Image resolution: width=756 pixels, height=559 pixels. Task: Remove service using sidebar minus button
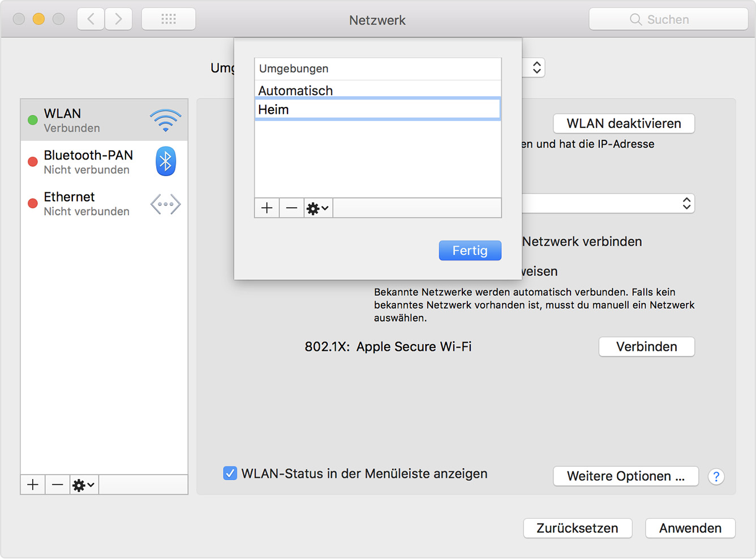[x=57, y=485]
